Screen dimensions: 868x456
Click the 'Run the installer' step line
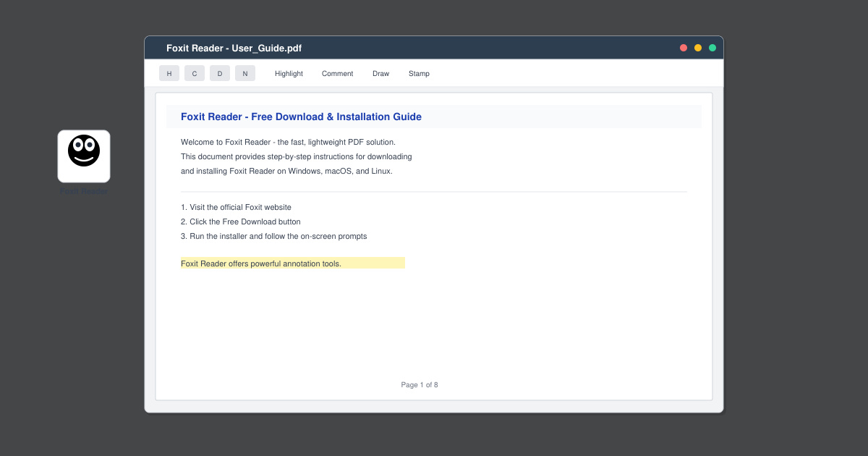point(274,236)
